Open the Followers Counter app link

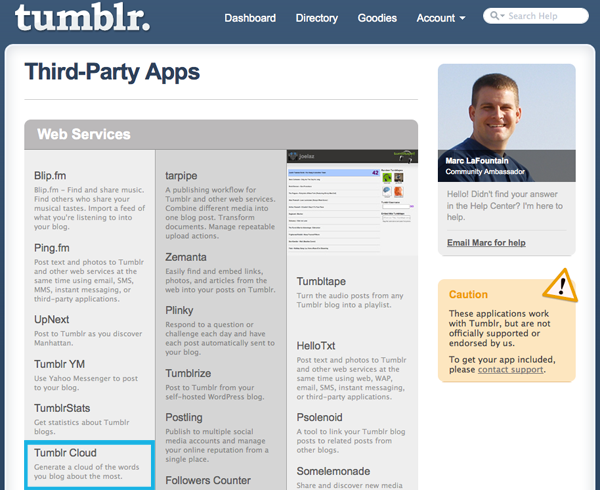(208, 480)
